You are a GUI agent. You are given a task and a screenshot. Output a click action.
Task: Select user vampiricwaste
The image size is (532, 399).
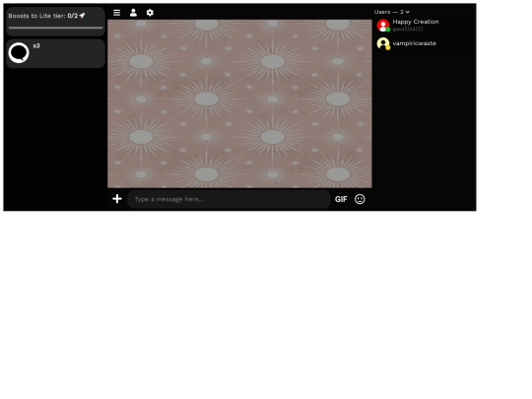[415, 43]
